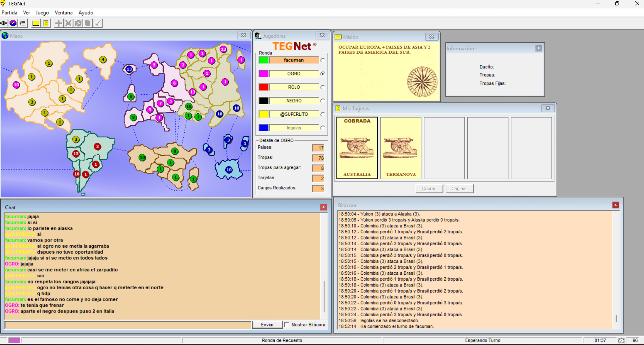Select the radio button next to ROJO
Screen dimensions: 644x345
click(323, 87)
